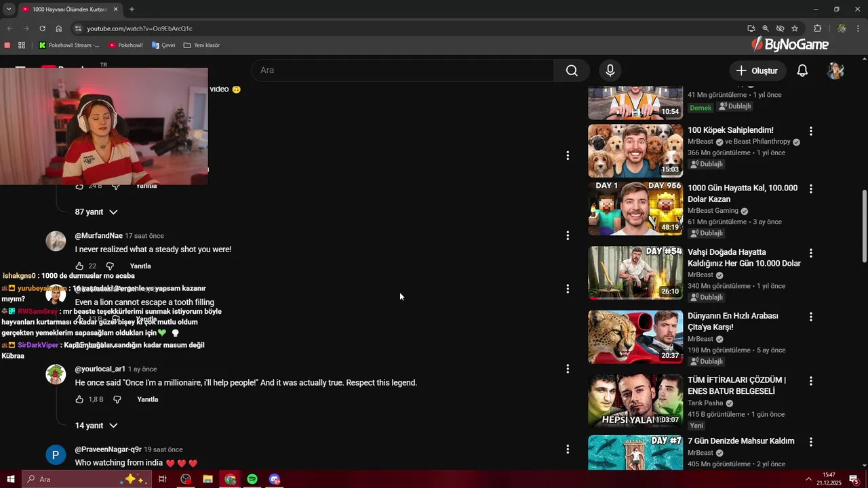Open Discord from the taskbar

click(274, 479)
